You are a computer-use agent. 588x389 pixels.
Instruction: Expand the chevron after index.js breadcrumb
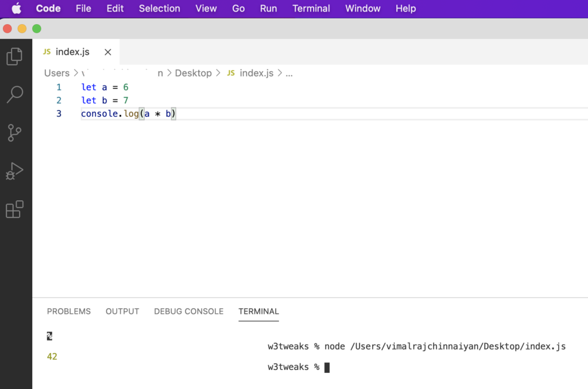280,73
